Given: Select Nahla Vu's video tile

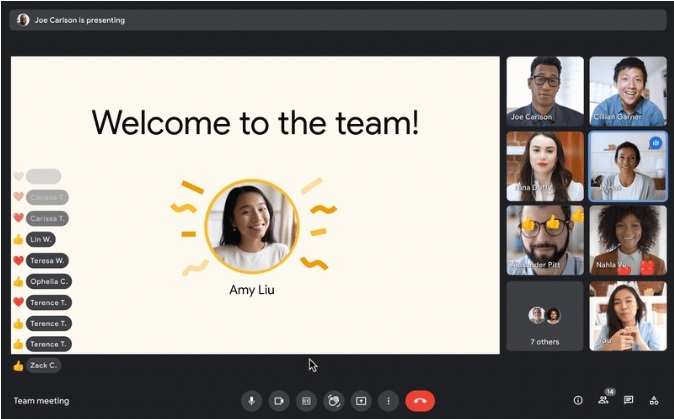Looking at the screenshot, I should coord(628,240).
